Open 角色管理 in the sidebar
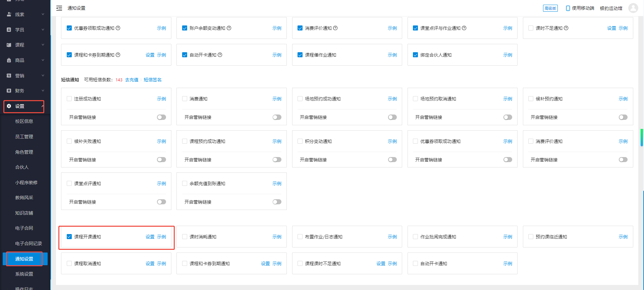 (24, 152)
